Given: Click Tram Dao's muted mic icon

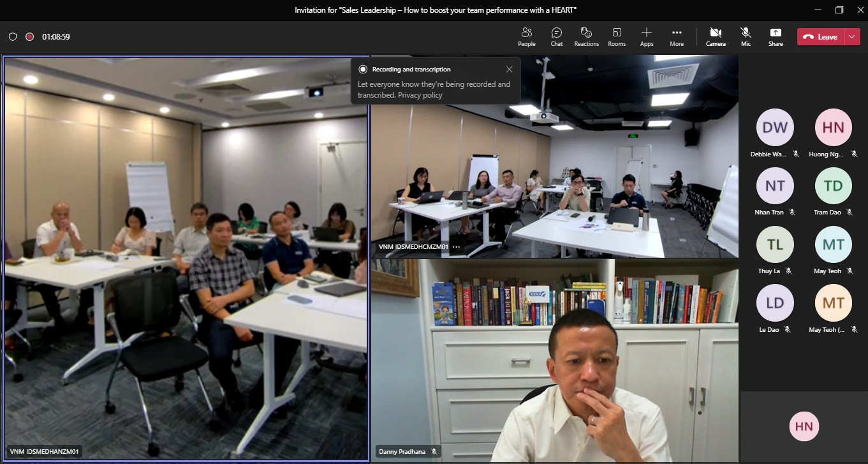Looking at the screenshot, I should [850, 212].
